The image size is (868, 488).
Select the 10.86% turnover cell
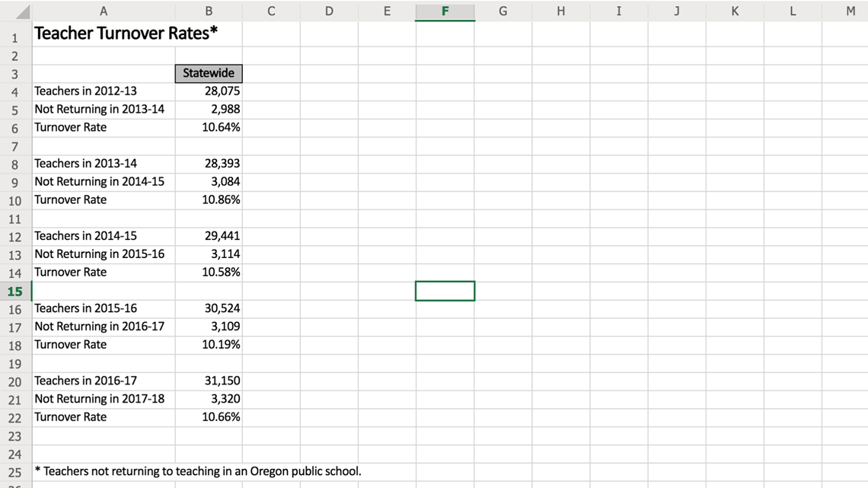pos(209,200)
